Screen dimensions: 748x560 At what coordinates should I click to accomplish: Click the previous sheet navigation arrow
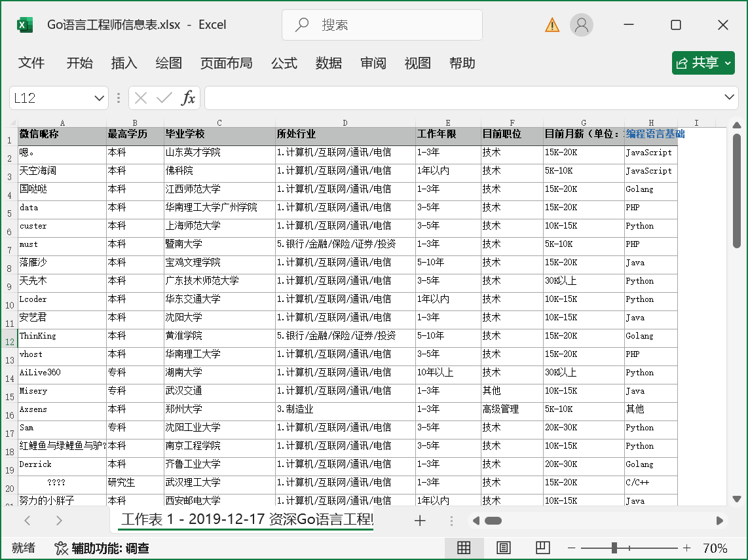pos(27,520)
